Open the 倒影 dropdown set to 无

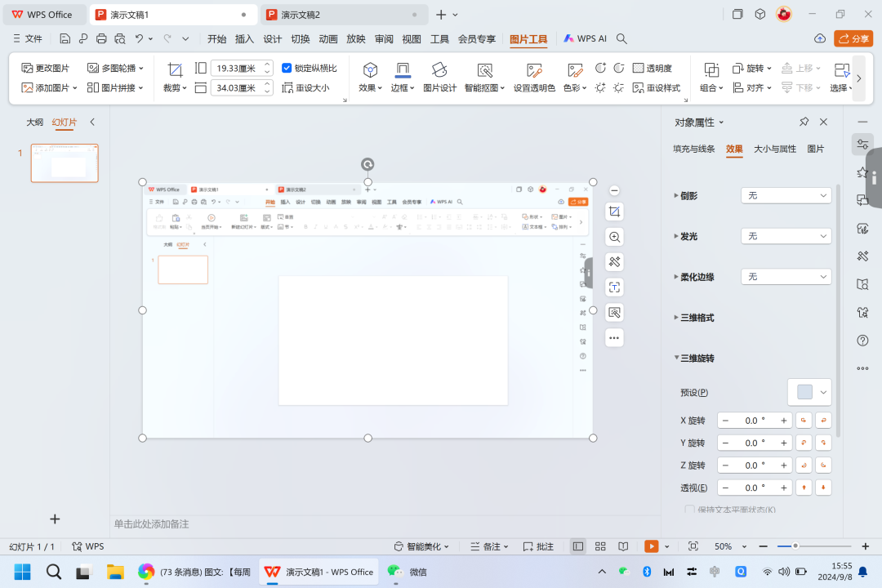[786, 196]
